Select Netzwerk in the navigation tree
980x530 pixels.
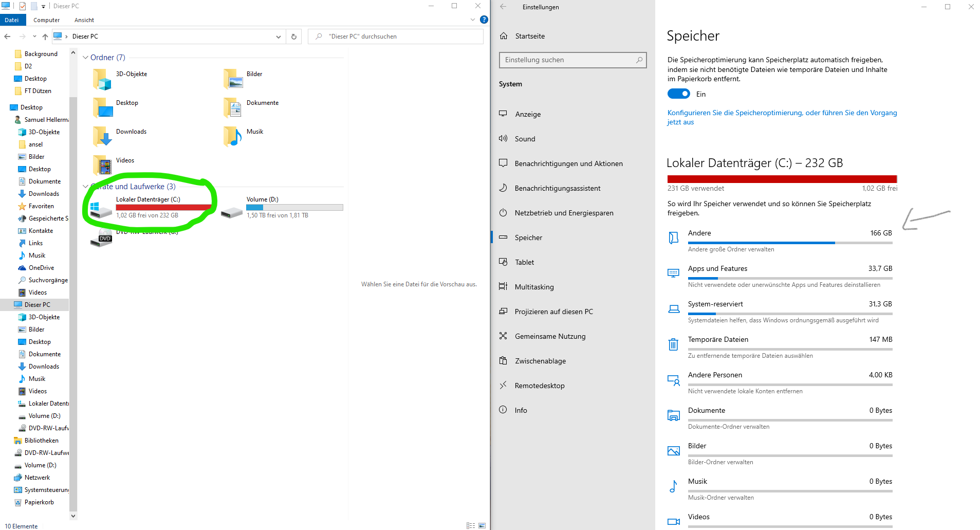(x=37, y=478)
